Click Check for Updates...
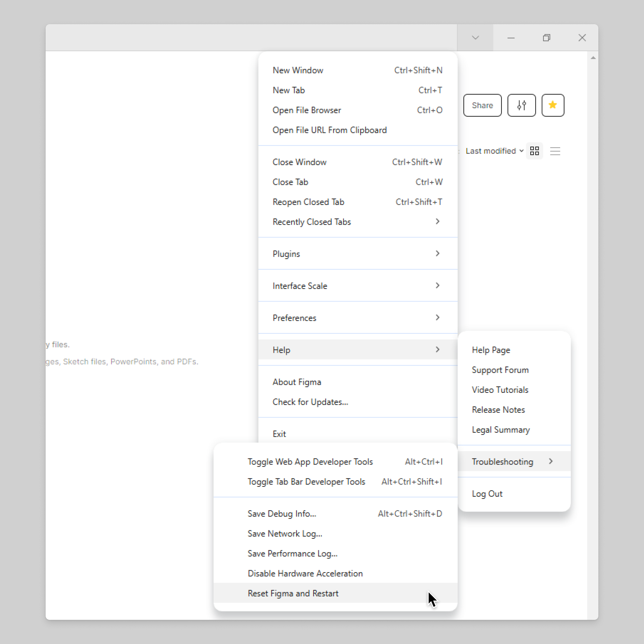The width and height of the screenshot is (644, 644). [358, 402]
